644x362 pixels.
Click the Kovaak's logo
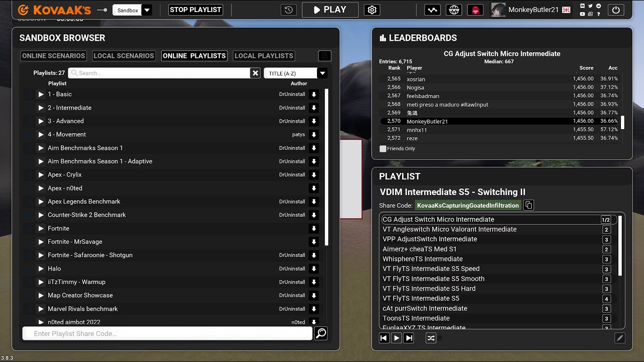pyautogui.click(x=54, y=10)
